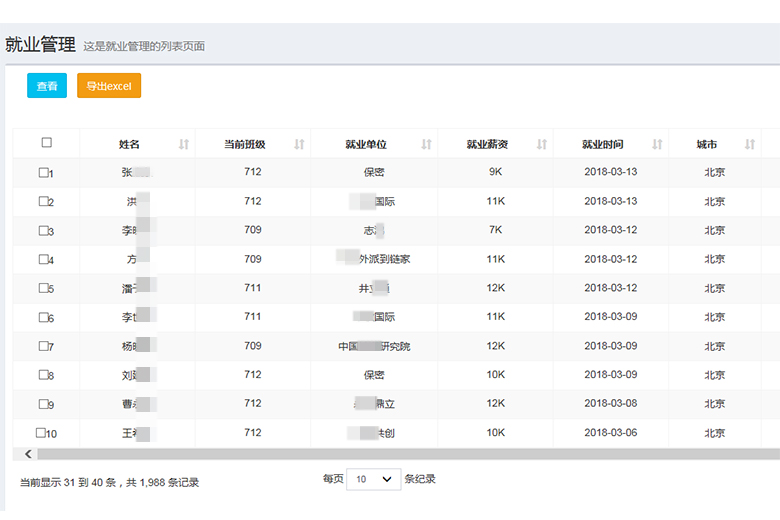Click 外派到链家 company cell in row 4

(x=384, y=259)
